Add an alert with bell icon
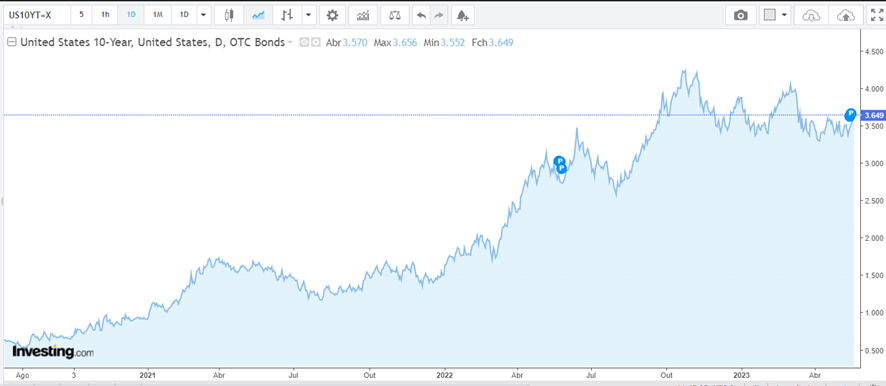 pos(463,15)
